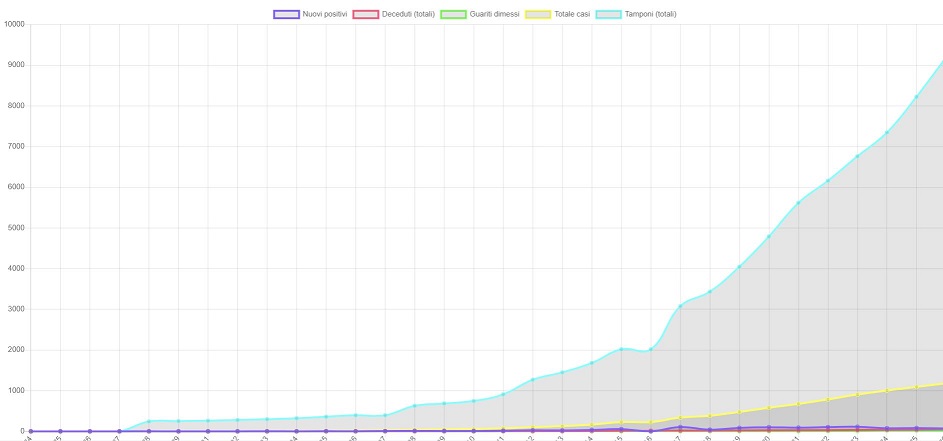Click the yellow Totale casi legend swatch

point(538,15)
